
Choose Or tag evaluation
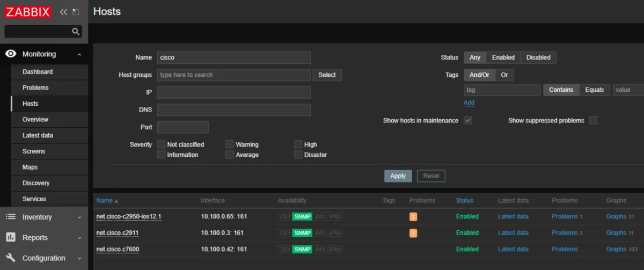(x=504, y=75)
